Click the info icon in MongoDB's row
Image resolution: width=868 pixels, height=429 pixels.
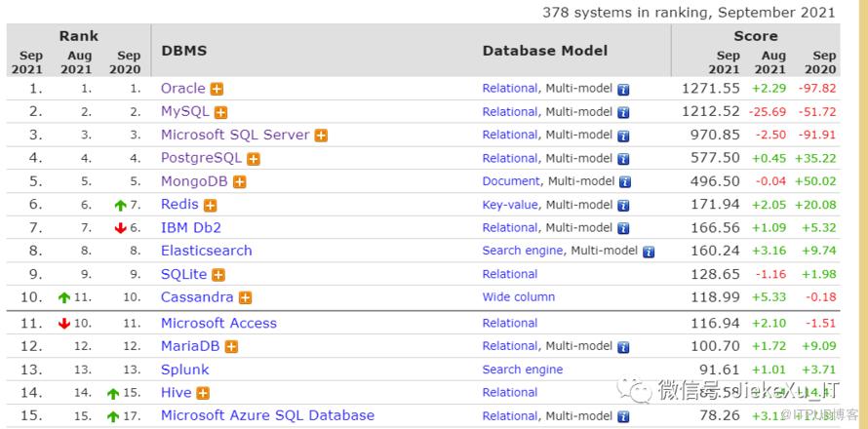coord(624,182)
